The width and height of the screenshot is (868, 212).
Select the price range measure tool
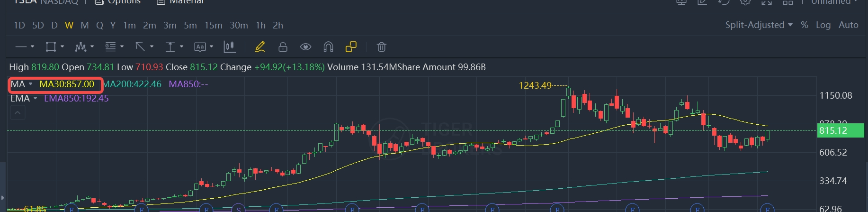coord(170,46)
